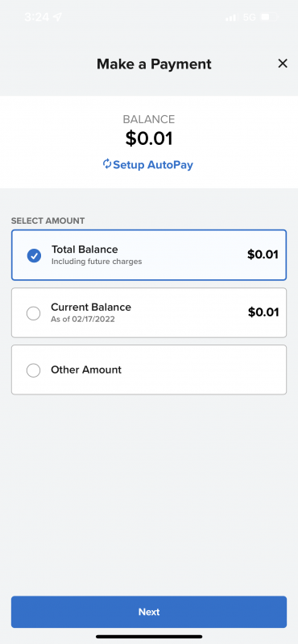Tap the Total Balance option card
The width and height of the screenshot is (298, 644).
pos(149,255)
